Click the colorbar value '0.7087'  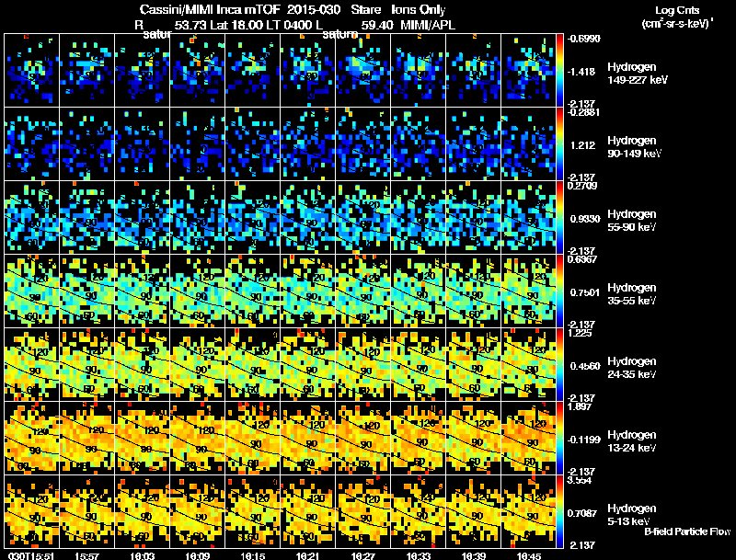[585, 513]
